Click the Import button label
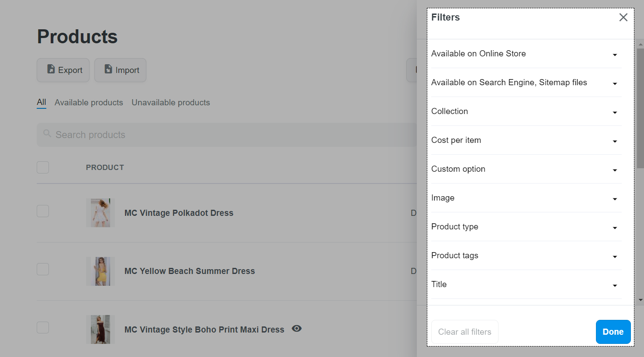The width and height of the screenshot is (644, 357). coord(127,70)
